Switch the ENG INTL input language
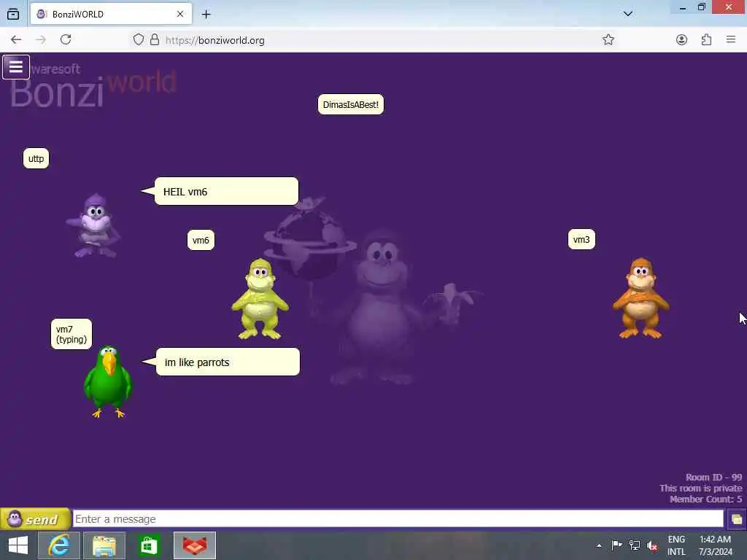The image size is (747, 560). 676,545
